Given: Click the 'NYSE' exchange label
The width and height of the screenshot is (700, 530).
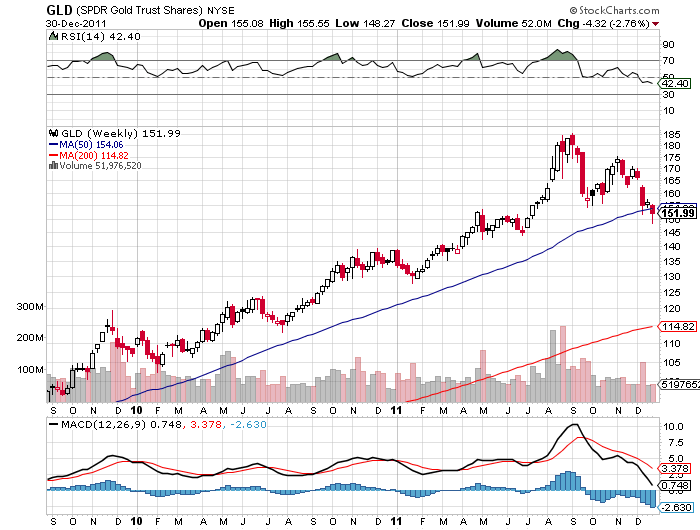Looking at the screenshot, I should pos(221,11).
